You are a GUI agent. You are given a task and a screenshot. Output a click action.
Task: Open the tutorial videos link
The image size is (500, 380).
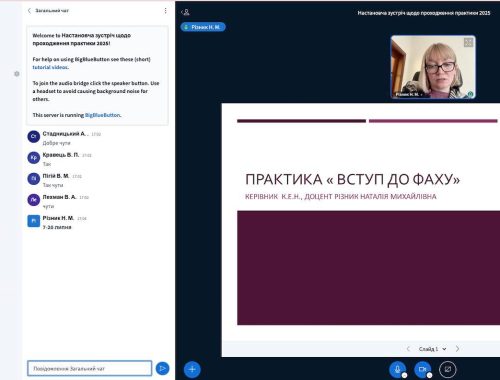pyautogui.click(x=50, y=67)
